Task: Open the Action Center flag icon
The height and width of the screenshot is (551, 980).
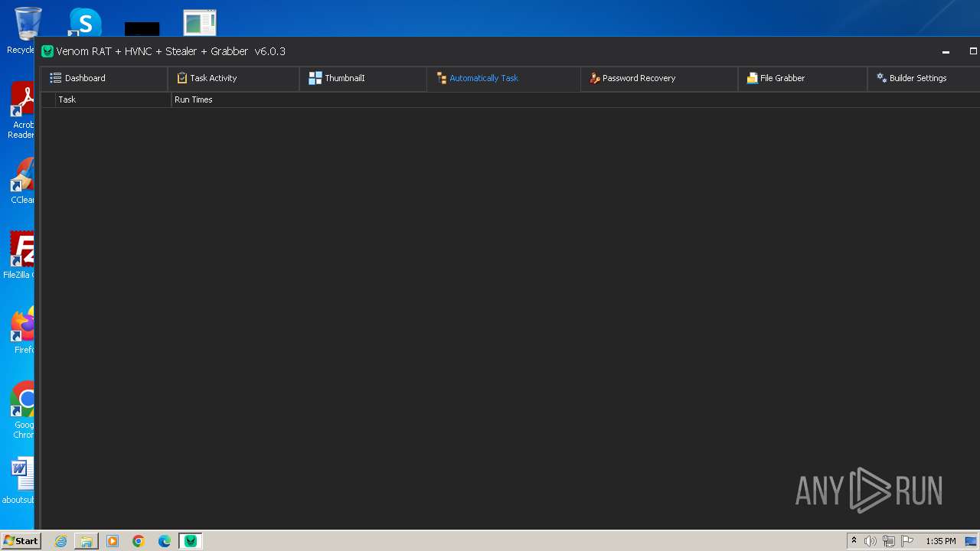Action: tap(907, 541)
